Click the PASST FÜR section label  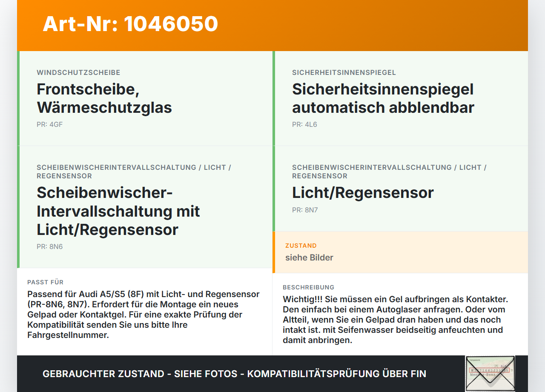pos(46,282)
